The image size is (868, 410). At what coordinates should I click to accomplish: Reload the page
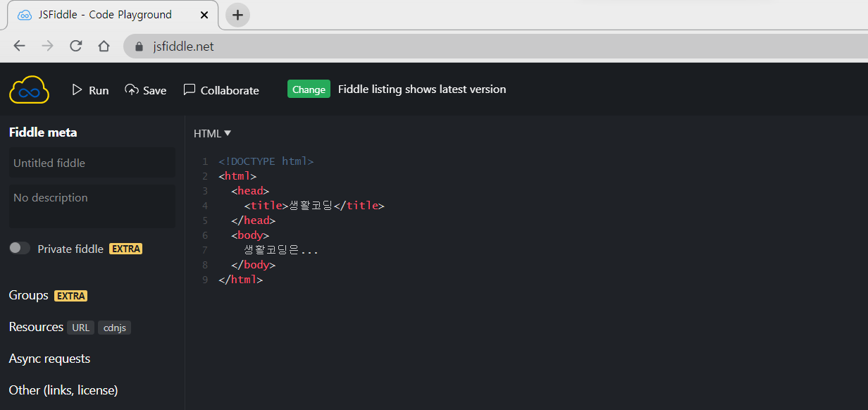tap(75, 46)
